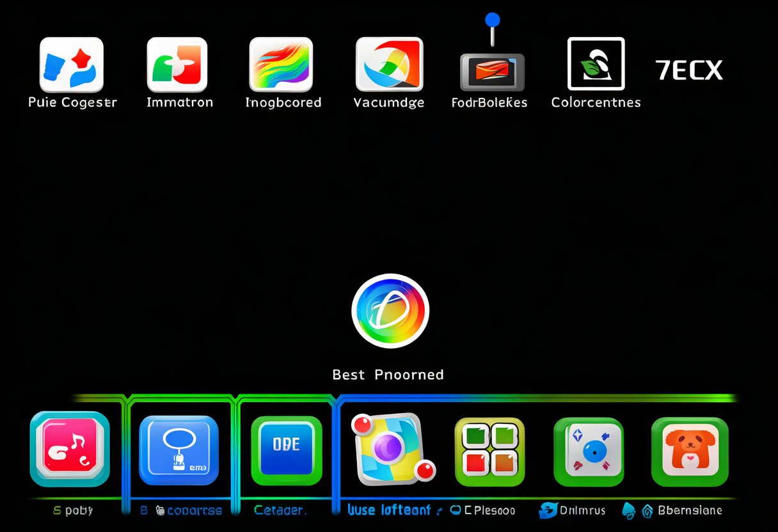Launch the pink music note app
This screenshot has width=778, height=532.
pos(70,450)
